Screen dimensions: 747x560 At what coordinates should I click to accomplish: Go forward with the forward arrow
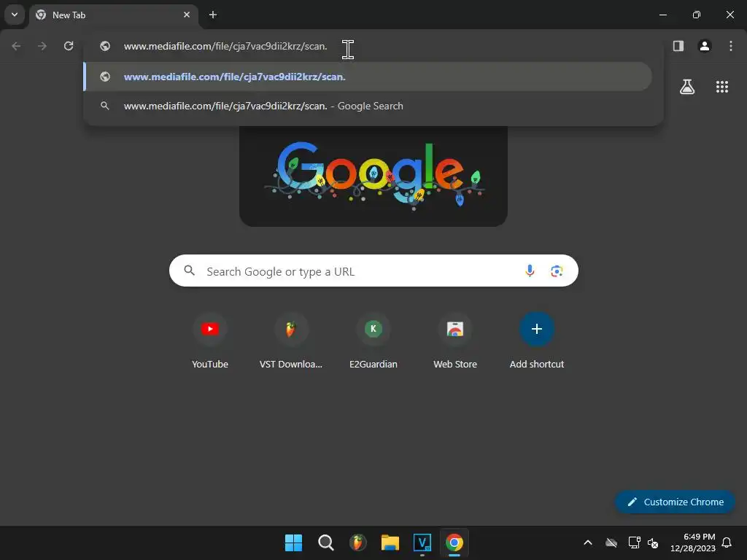(42, 46)
